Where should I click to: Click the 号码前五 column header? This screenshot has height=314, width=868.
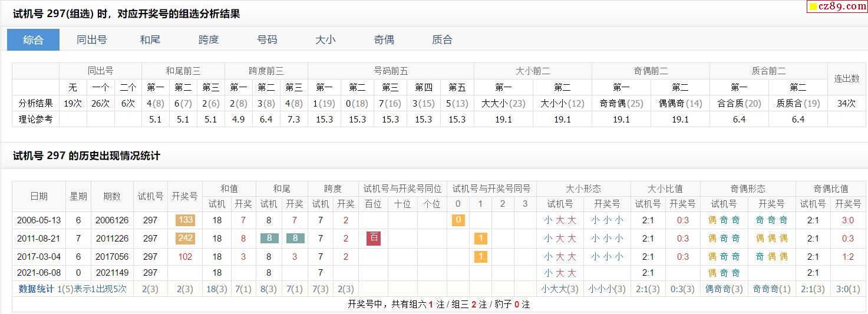(391, 71)
